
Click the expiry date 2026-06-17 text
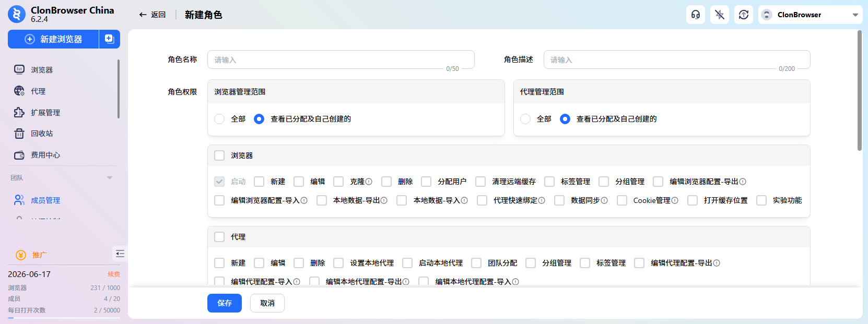tap(29, 274)
